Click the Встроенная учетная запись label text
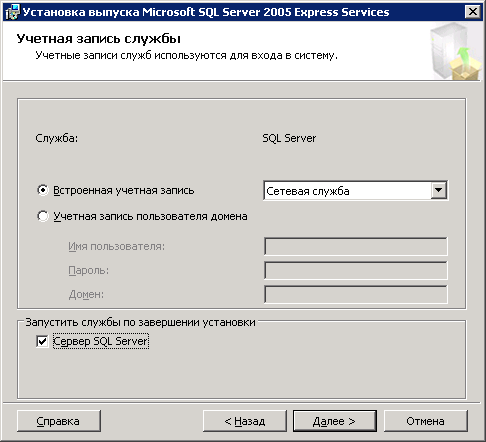486x442 pixels. pos(124,190)
